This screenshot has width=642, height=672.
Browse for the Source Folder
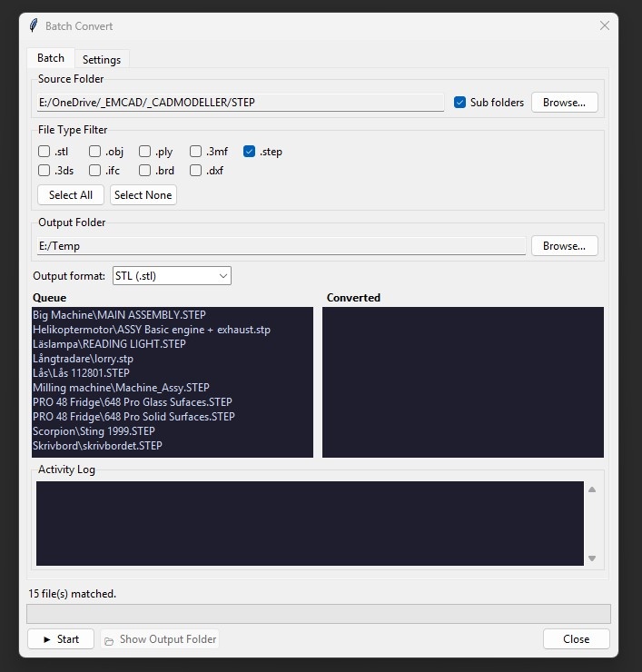(x=564, y=103)
